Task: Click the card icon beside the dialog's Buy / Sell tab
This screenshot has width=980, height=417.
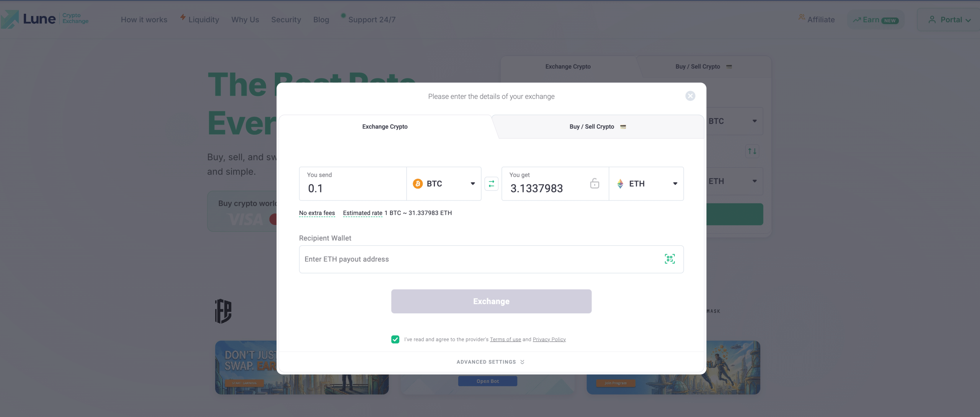Action: (623, 127)
